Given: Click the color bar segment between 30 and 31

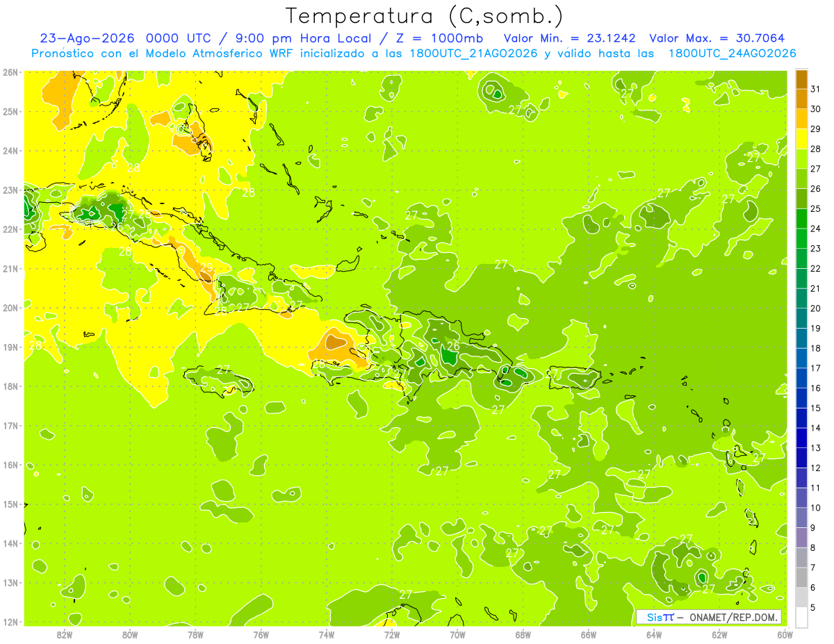Looking at the screenshot, I should (801, 99).
